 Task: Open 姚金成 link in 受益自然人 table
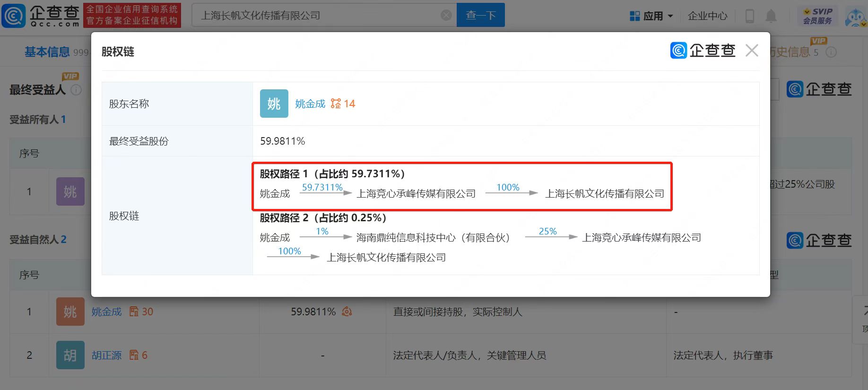pyautogui.click(x=106, y=312)
